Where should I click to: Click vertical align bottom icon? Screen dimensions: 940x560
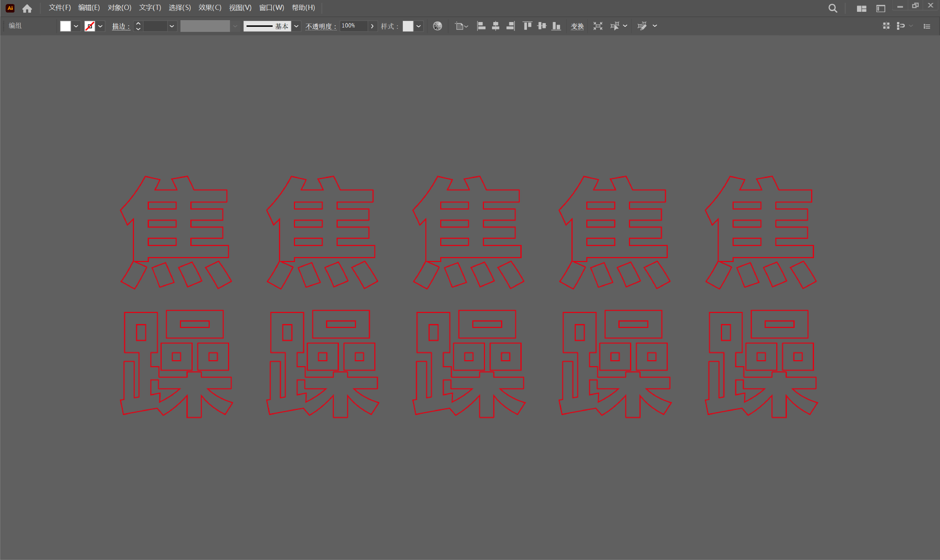(556, 26)
